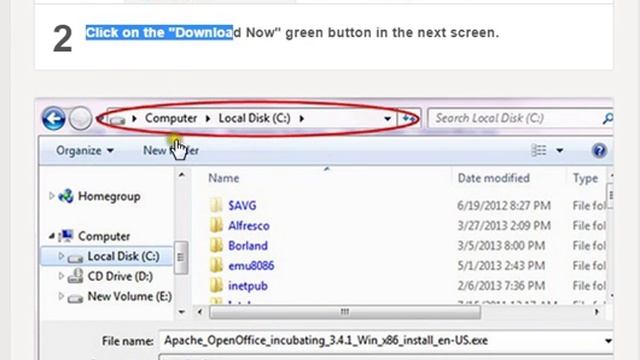Click the navigation pane scroll up arrow

pos(182,175)
